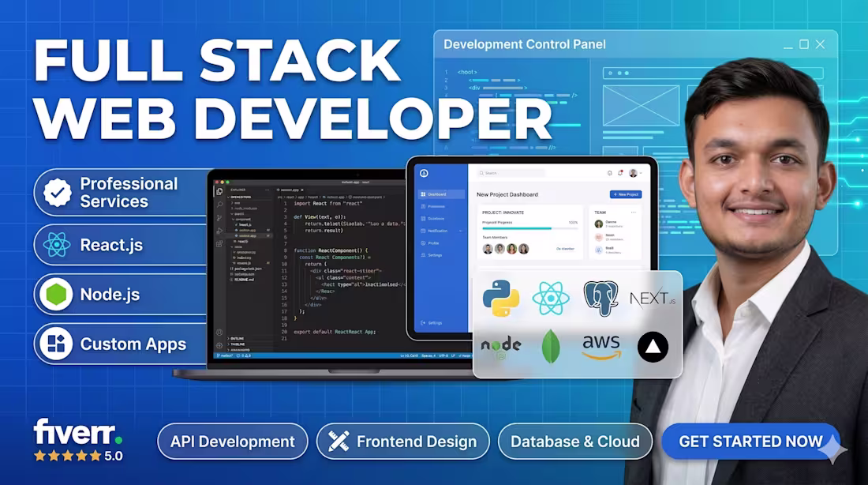The height and width of the screenshot is (485, 868).
Task: Click the Python logo in the tech panel
Action: click(500, 299)
